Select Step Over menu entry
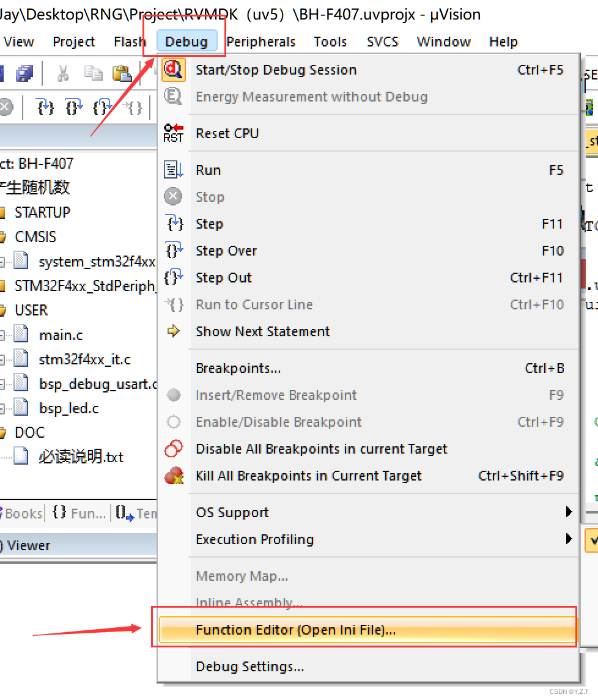The height and width of the screenshot is (700, 598). coord(369,251)
